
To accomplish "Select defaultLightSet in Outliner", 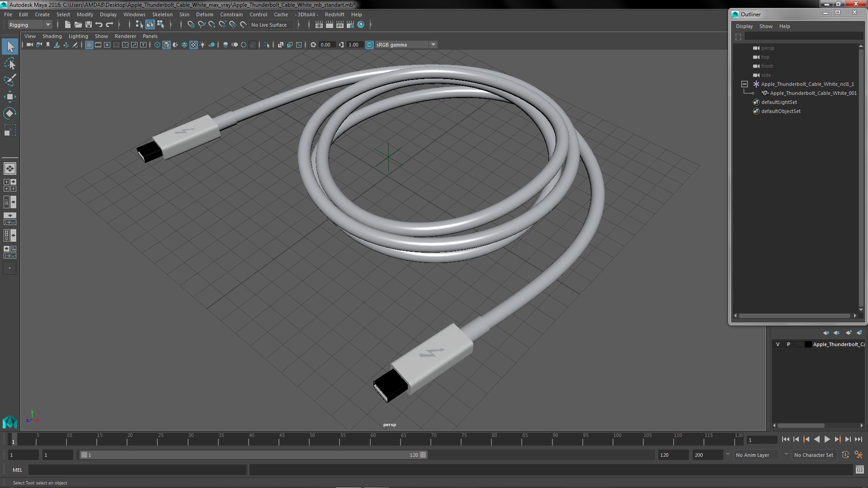I will (778, 102).
